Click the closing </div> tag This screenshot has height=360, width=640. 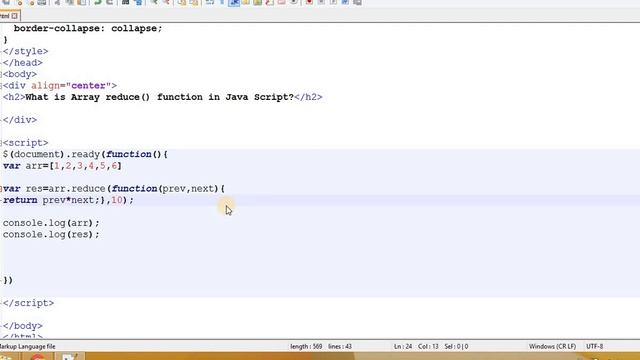point(20,120)
